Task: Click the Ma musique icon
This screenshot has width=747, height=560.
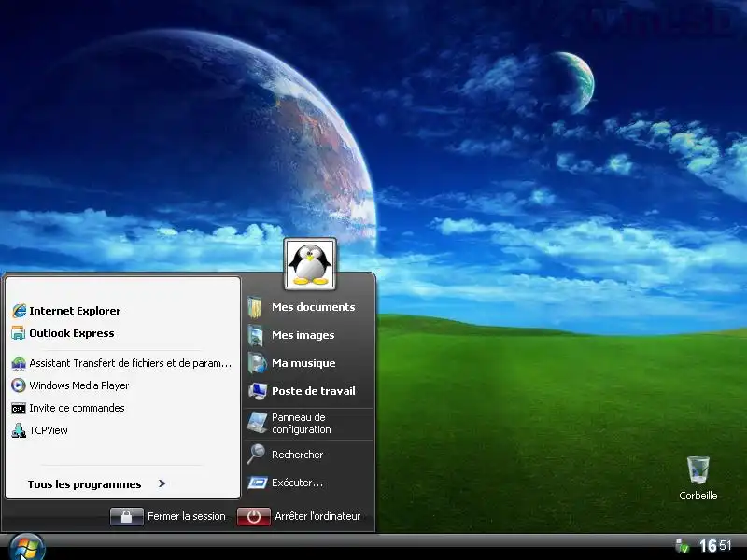Action: click(257, 363)
